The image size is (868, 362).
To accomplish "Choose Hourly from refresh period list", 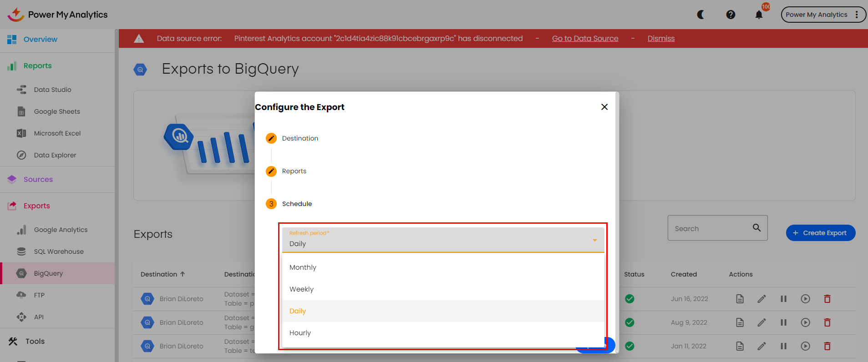I will (300, 333).
